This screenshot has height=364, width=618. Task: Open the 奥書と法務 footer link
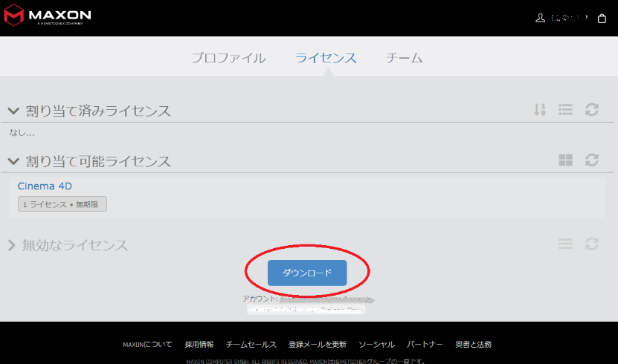[473, 345]
